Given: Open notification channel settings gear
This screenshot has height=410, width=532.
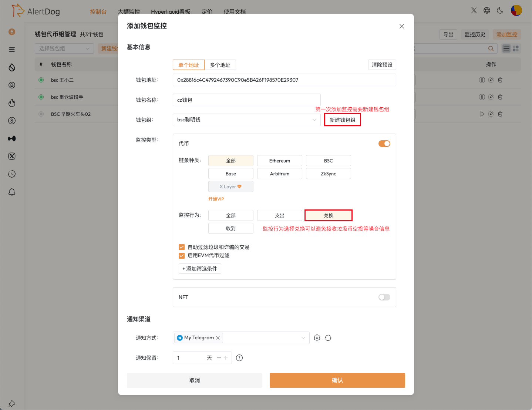Looking at the screenshot, I should click(x=317, y=338).
